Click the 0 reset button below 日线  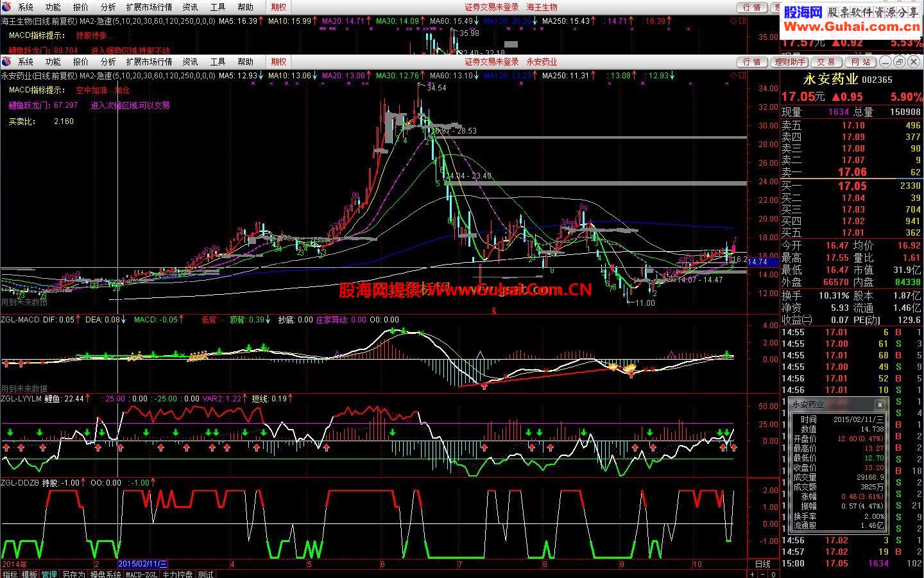(x=773, y=574)
